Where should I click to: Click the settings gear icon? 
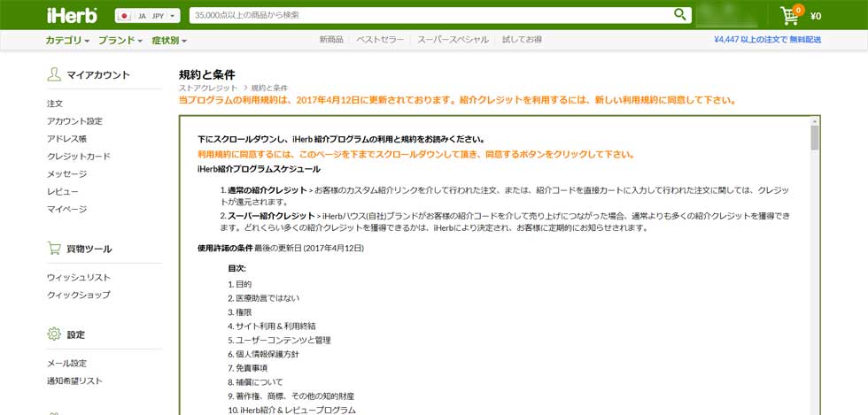54,334
